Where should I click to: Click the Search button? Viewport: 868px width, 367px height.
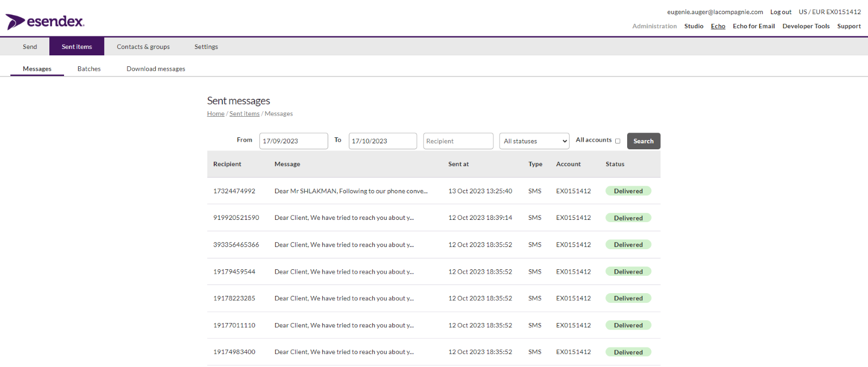click(x=643, y=141)
